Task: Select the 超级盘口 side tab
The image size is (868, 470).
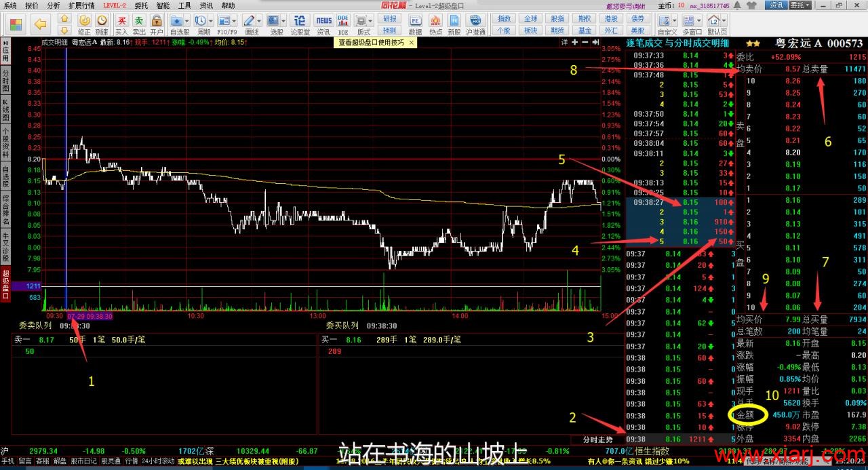Action: tap(5, 283)
